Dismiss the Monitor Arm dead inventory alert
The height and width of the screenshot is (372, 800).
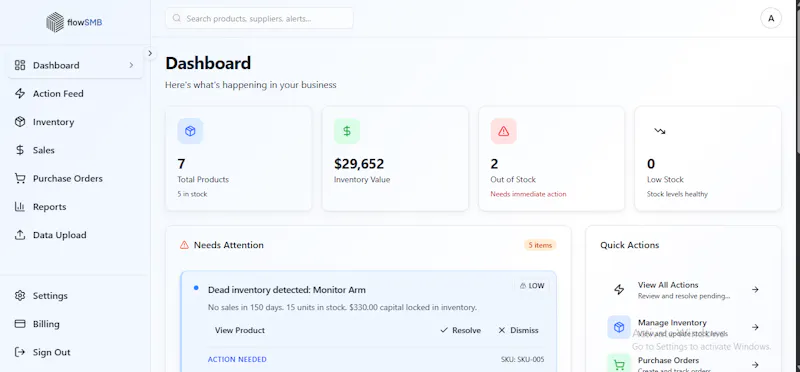coord(518,330)
